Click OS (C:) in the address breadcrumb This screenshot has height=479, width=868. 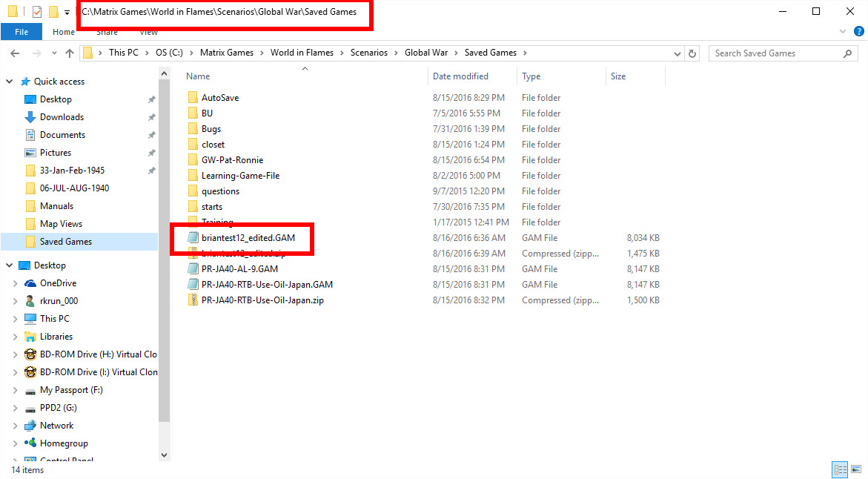coord(169,53)
